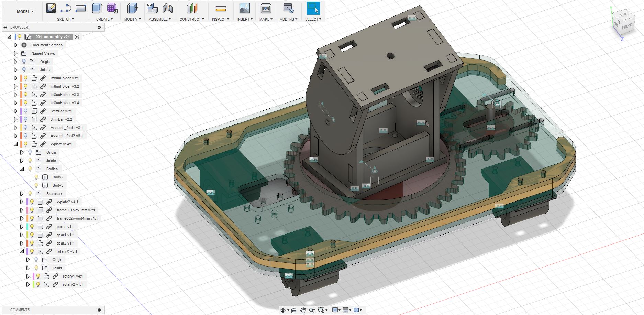The width and height of the screenshot is (644, 315).
Task: Open the Measure inspect tool
Action: (220, 8)
